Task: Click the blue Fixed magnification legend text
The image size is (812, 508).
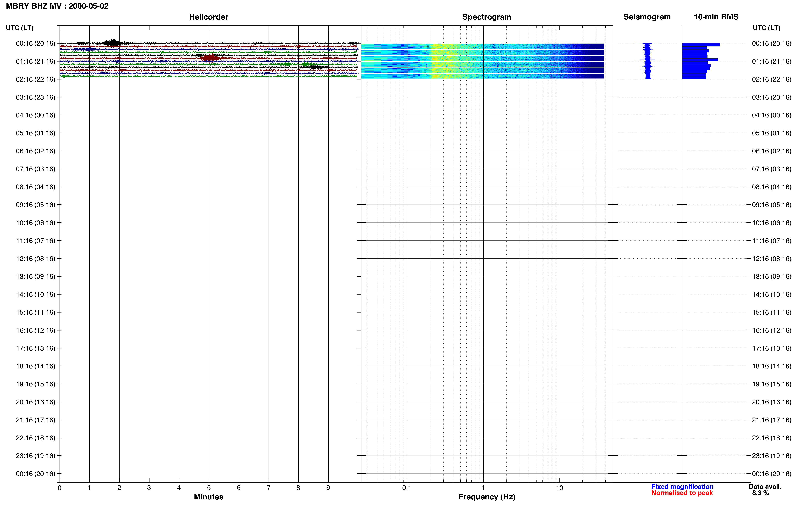Action: pos(682,486)
